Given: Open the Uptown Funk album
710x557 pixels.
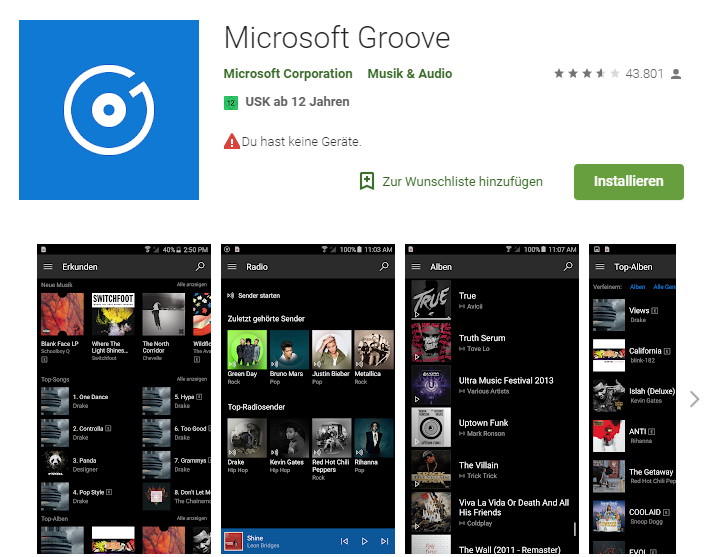Looking at the screenshot, I should pos(492,427).
